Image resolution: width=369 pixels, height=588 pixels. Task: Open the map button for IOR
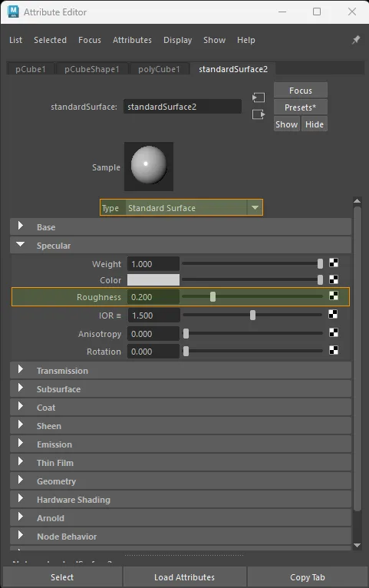pyautogui.click(x=333, y=314)
